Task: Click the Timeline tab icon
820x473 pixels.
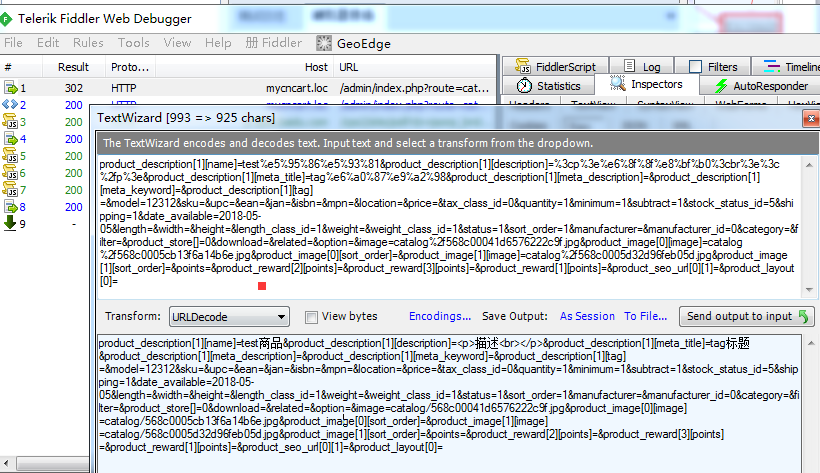Action: (771, 66)
